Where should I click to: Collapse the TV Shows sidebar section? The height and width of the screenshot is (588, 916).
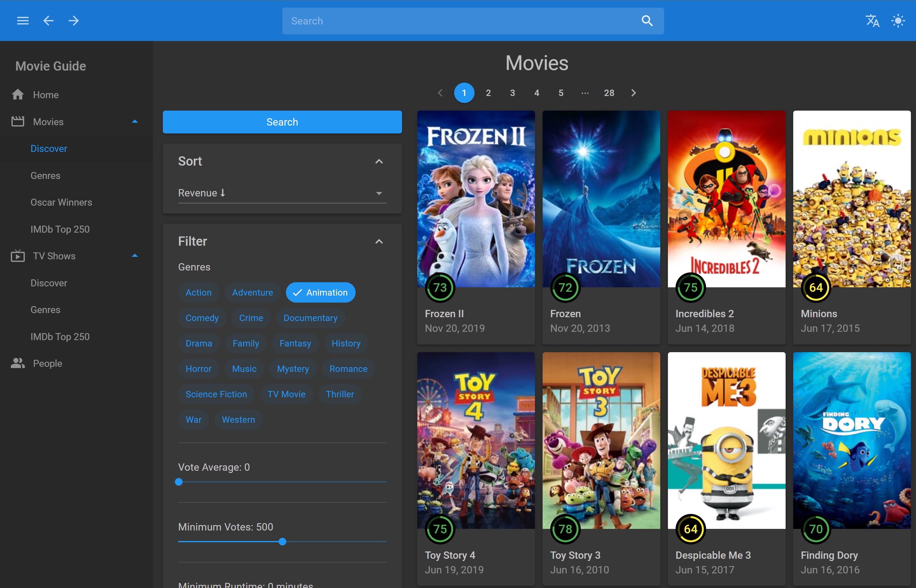tap(135, 256)
